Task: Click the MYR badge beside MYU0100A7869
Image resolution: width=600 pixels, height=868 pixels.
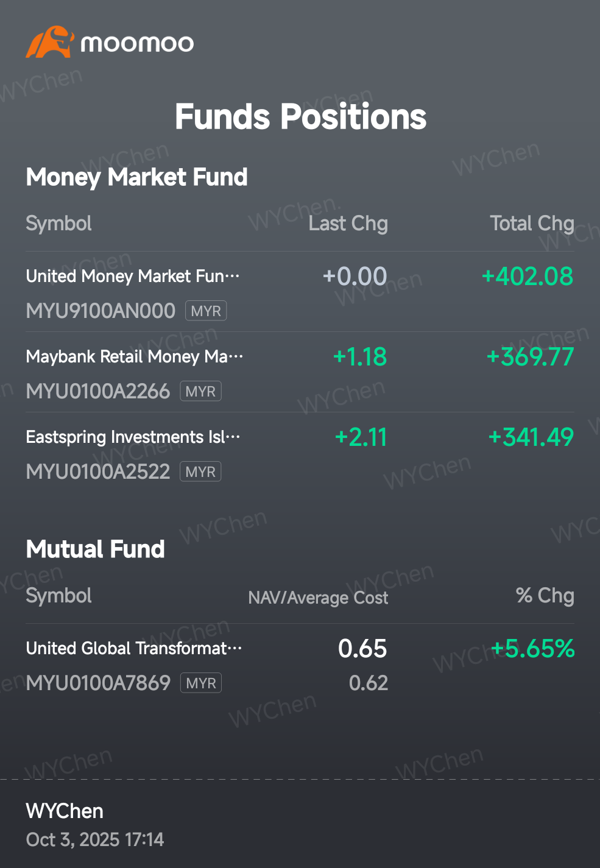Action: pyautogui.click(x=201, y=683)
